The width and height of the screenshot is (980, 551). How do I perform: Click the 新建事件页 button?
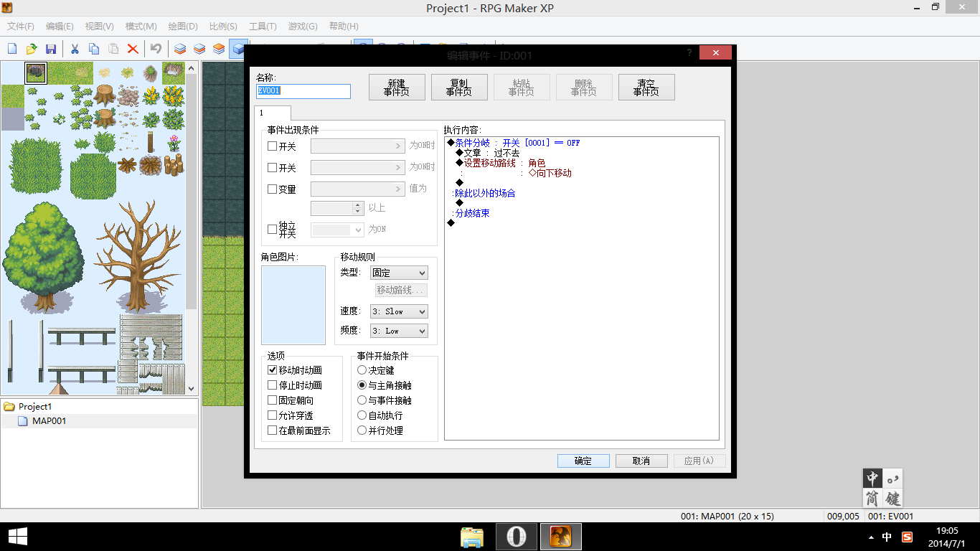397,88
